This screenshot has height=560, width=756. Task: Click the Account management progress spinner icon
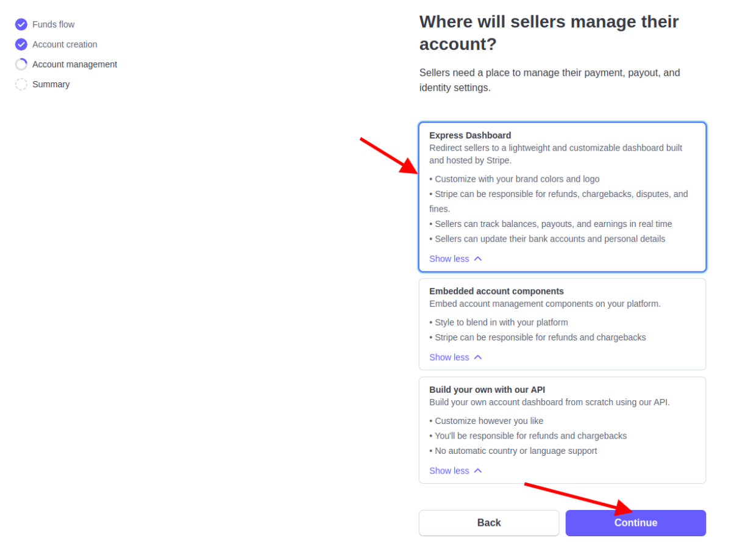click(21, 65)
